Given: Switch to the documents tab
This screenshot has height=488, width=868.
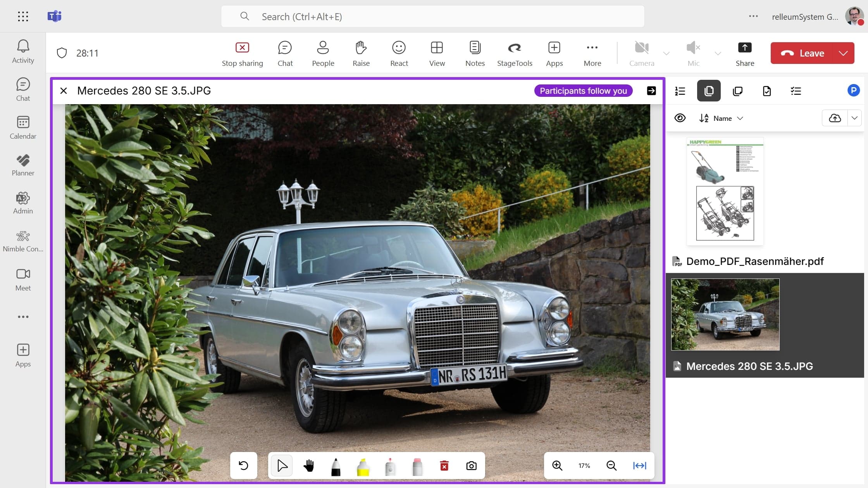Looking at the screenshot, I should [x=709, y=91].
